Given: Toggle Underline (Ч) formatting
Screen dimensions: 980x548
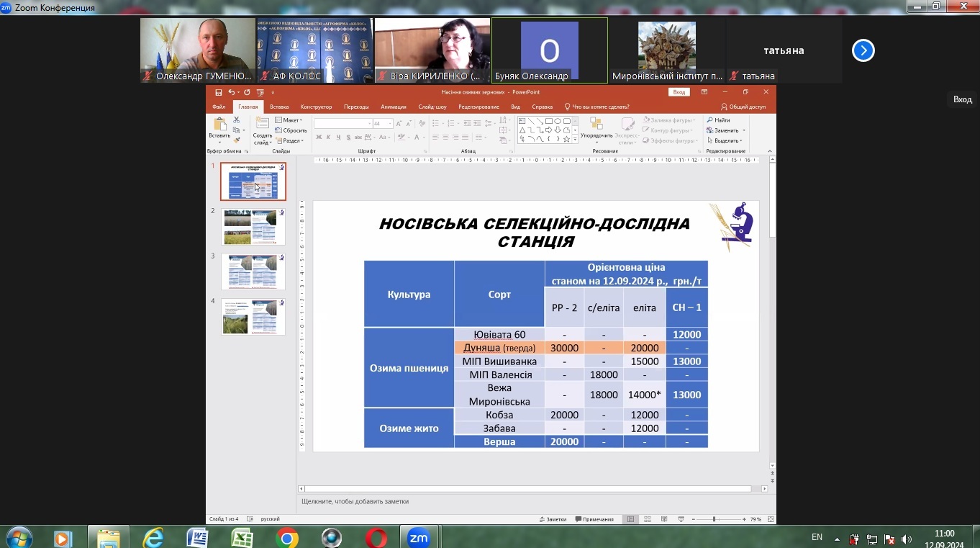Looking at the screenshot, I should pos(338,137).
